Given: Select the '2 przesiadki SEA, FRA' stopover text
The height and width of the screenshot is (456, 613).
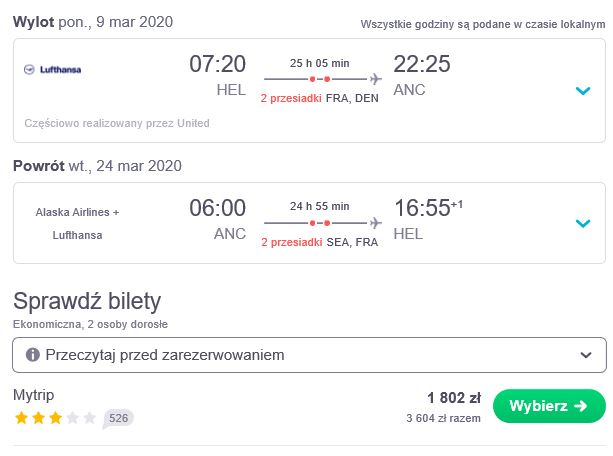Looking at the screenshot, I should coord(319,242).
